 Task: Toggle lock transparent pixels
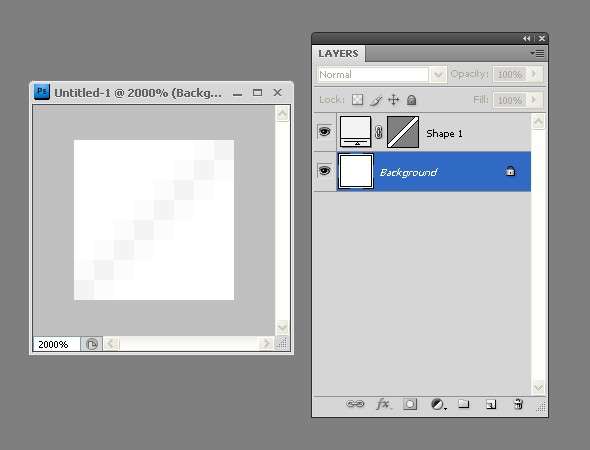[x=357, y=100]
